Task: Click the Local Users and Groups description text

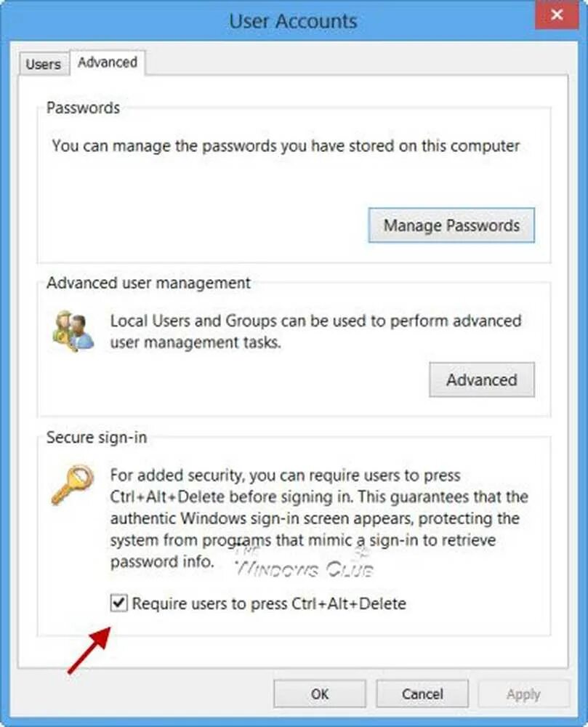Action: [315, 331]
